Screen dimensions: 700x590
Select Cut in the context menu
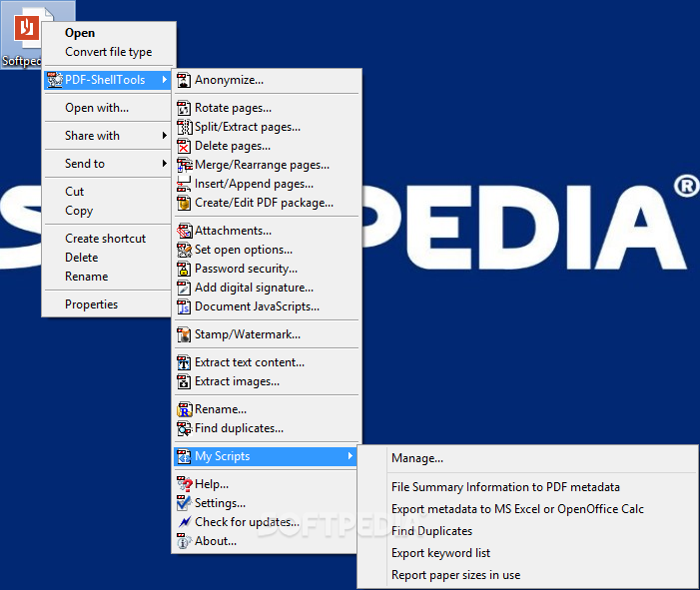click(x=74, y=192)
